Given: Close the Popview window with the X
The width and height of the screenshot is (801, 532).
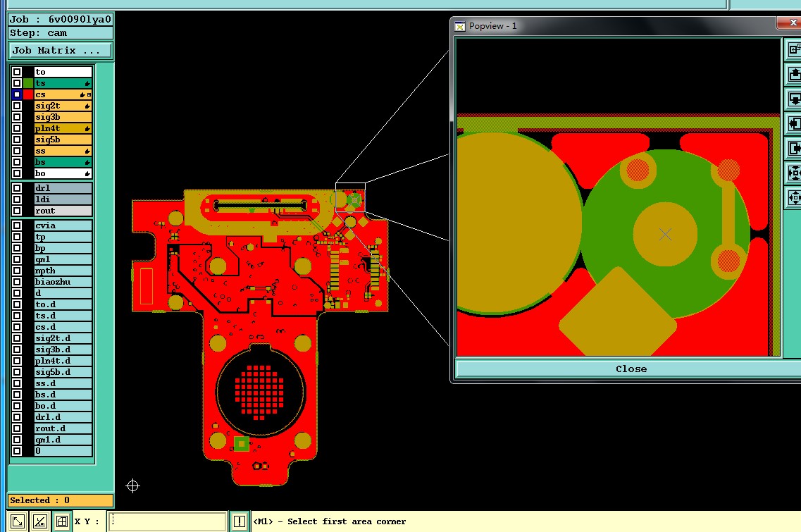Looking at the screenshot, I should point(790,23).
